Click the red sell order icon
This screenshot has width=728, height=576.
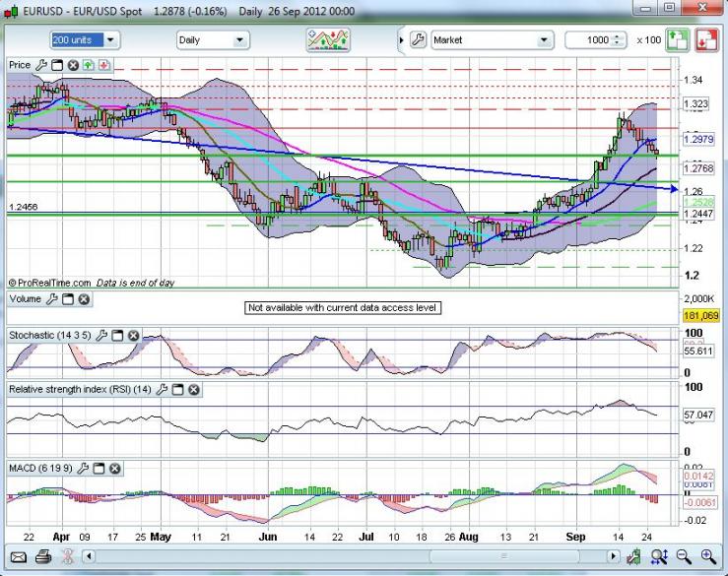coord(706,40)
